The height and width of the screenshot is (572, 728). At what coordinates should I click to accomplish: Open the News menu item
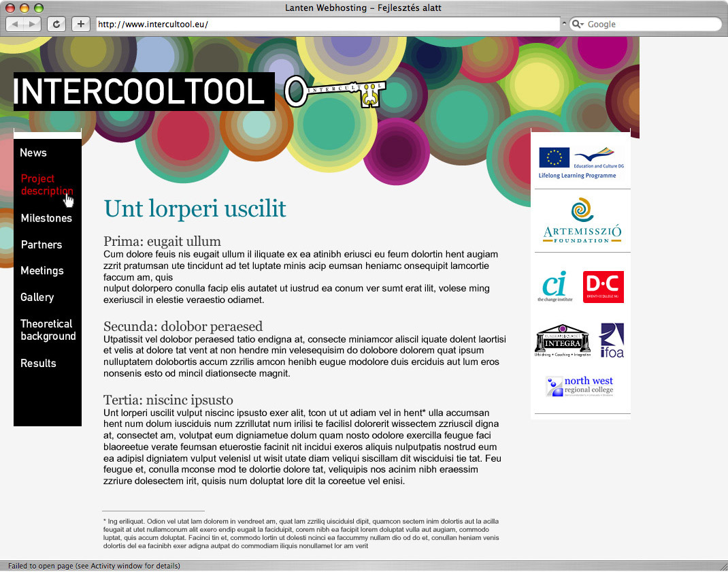pyautogui.click(x=33, y=153)
